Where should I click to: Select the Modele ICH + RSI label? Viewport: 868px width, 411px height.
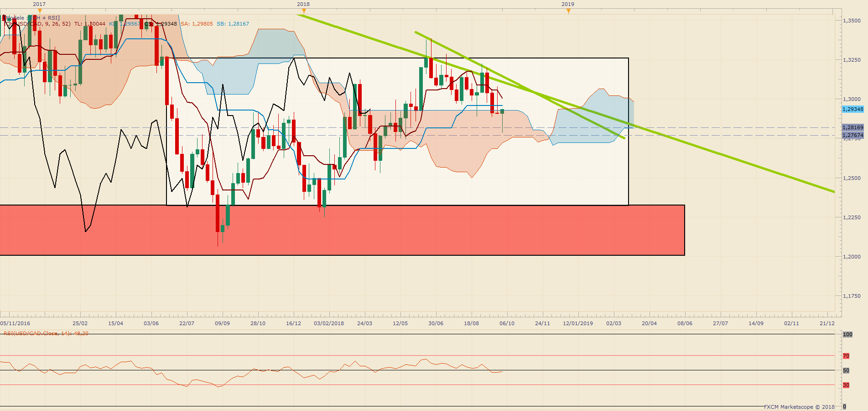pyautogui.click(x=31, y=18)
